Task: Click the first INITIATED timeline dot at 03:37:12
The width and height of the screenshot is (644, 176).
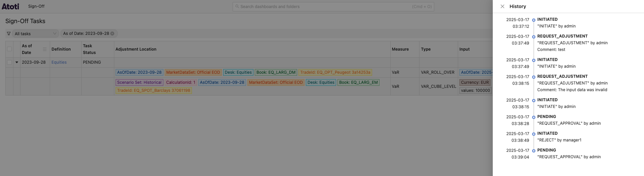Action: point(533,20)
